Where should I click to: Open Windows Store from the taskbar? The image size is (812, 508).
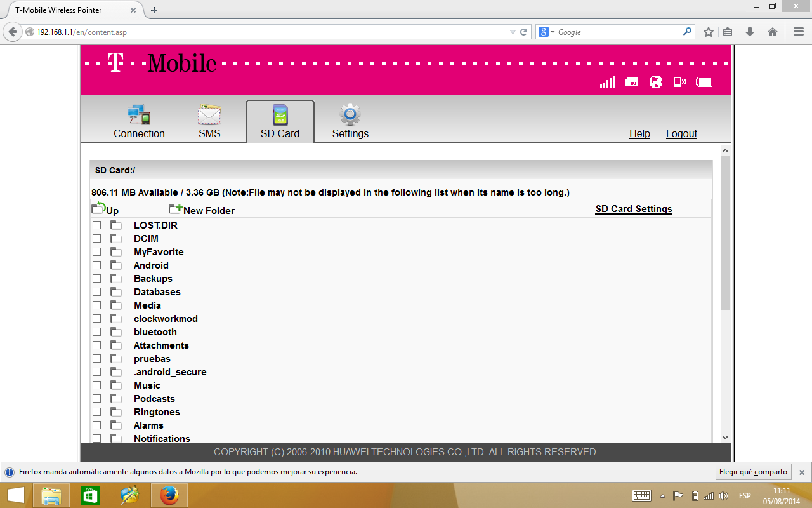pos(91,495)
